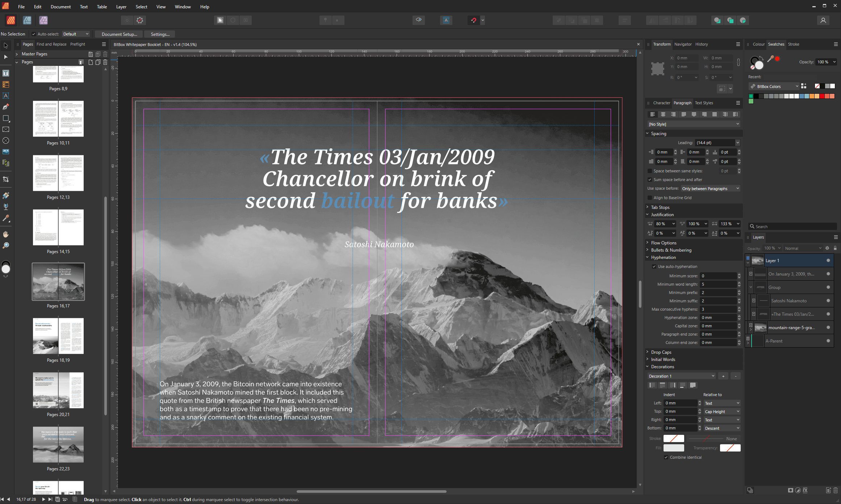Switch to the Find and Replace tab
The image size is (841, 504).
51,44
